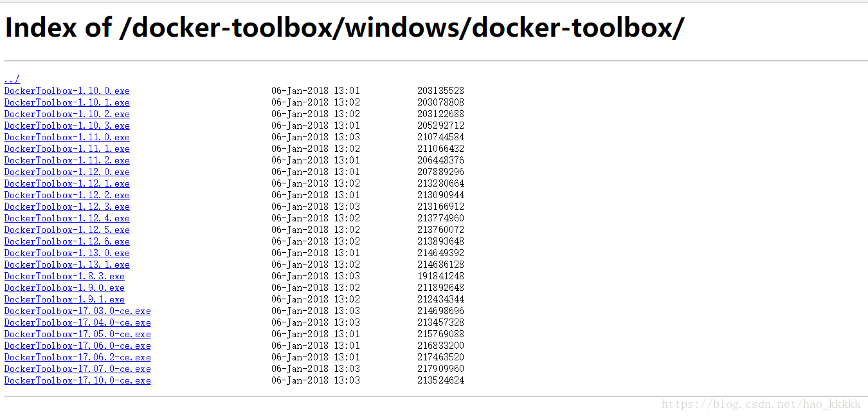Image resolution: width=868 pixels, height=417 pixels.
Task: Download DockerToolbox-1.9.0.exe
Action: (x=64, y=288)
